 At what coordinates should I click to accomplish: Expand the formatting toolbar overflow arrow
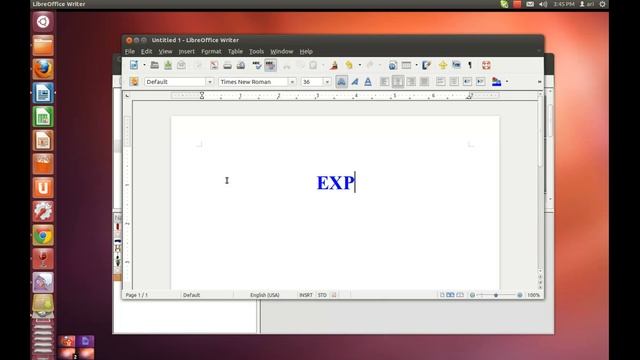coord(540,82)
